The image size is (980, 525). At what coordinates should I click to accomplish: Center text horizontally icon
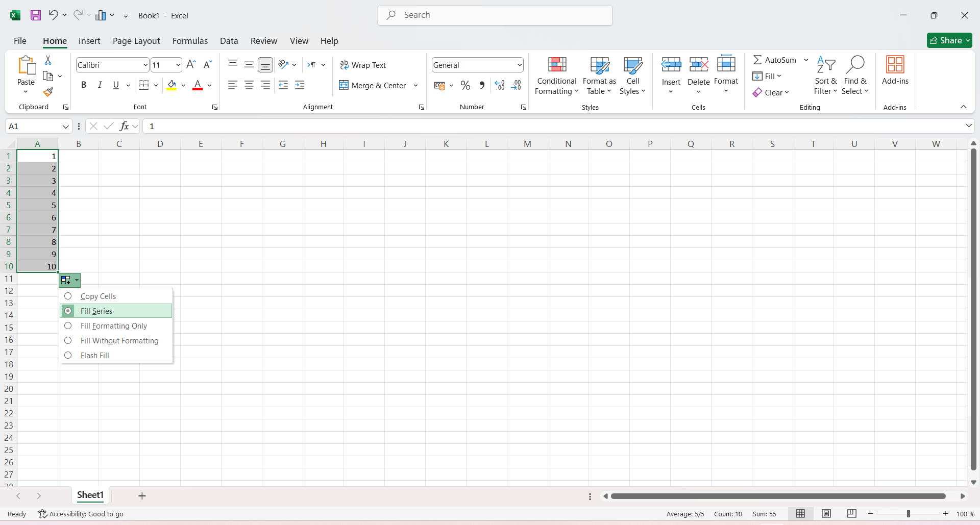249,85
